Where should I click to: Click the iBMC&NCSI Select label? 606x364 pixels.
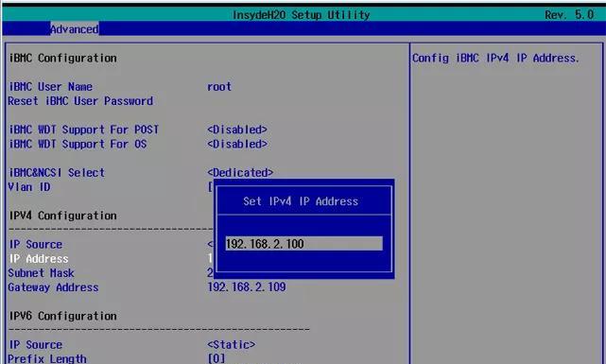[57, 172]
